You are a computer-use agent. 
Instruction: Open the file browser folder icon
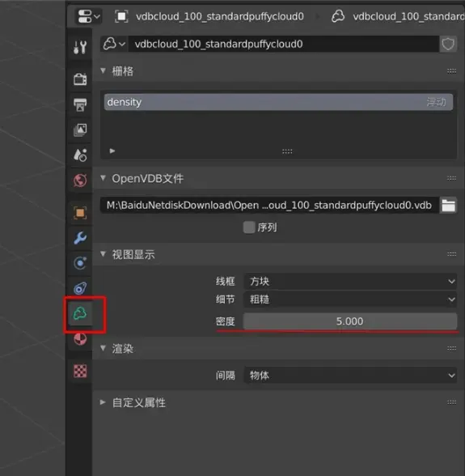tap(448, 206)
